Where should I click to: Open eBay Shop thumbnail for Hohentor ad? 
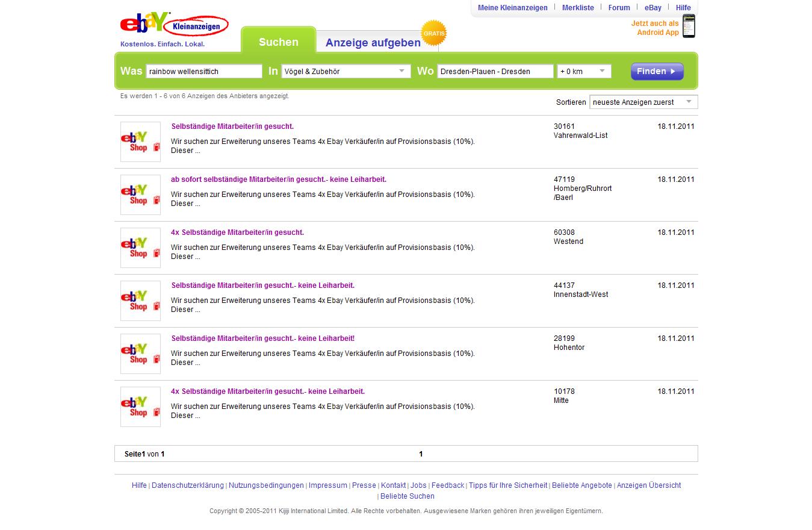pos(140,354)
